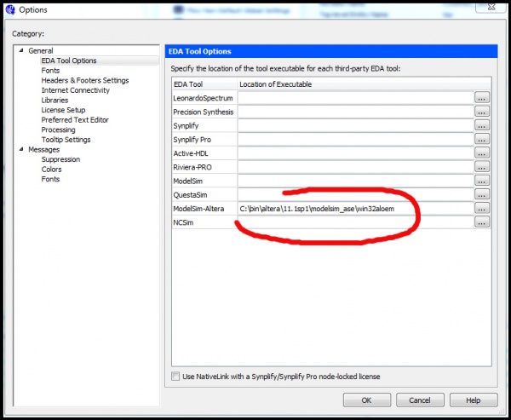
Task: Click the ModelSim-Altera path field
Action: (355, 209)
